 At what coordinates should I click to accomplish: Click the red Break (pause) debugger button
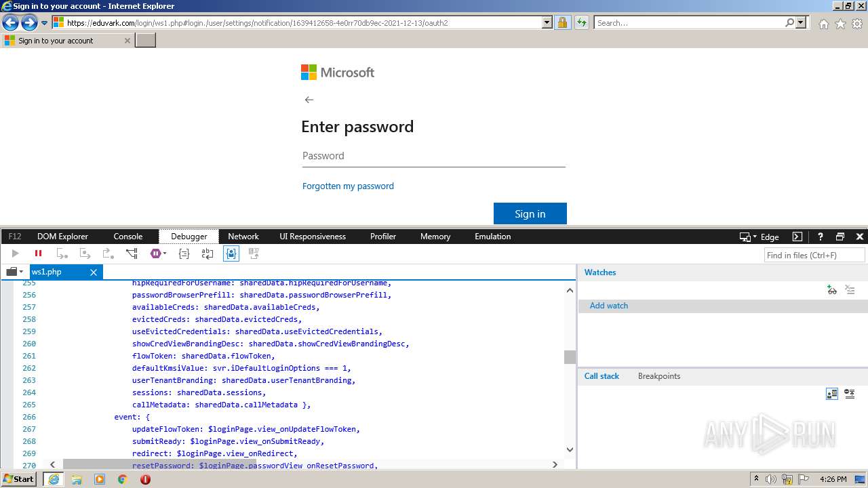(x=38, y=253)
